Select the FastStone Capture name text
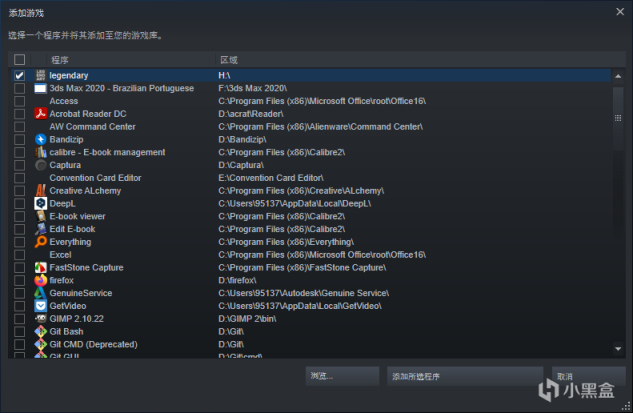633x413 pixels. pos(86,267)
